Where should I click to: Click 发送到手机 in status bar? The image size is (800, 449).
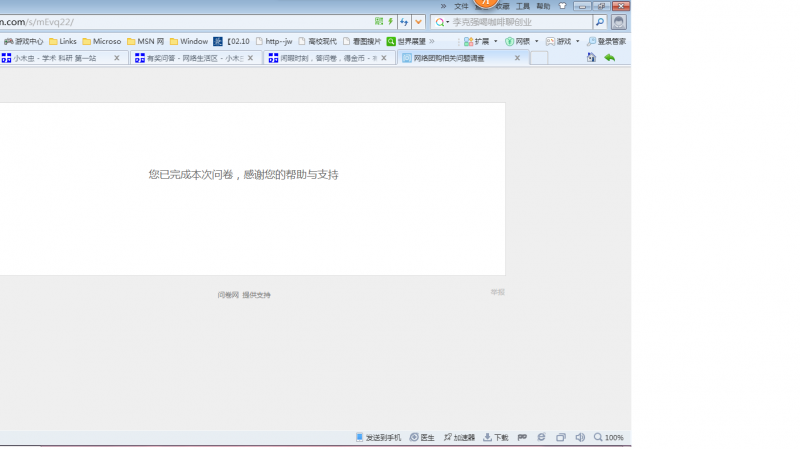pos(378,437)
